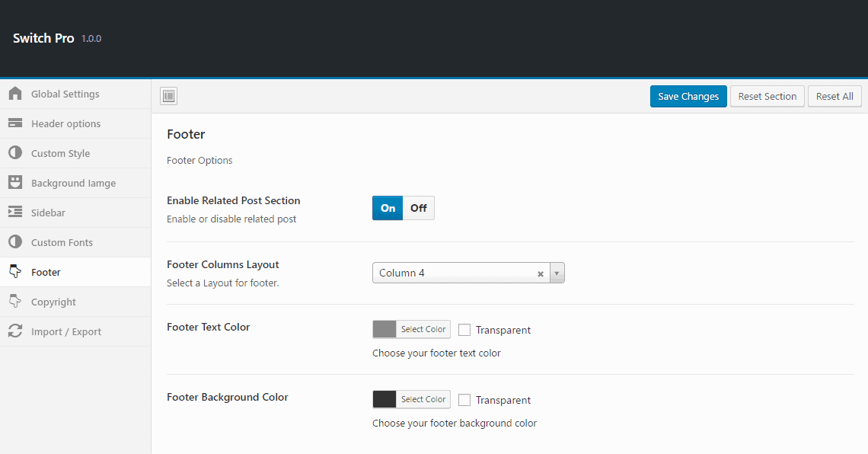Check Transparent for Footer Text Color
The image size is (868, 454).
(464, 330)
